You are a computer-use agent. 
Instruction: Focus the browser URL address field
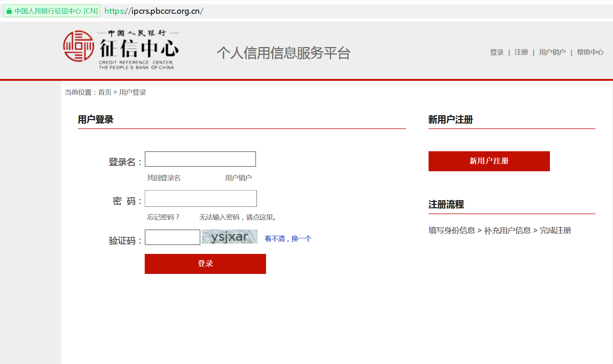pyautogui.click(x=334, y=11)
